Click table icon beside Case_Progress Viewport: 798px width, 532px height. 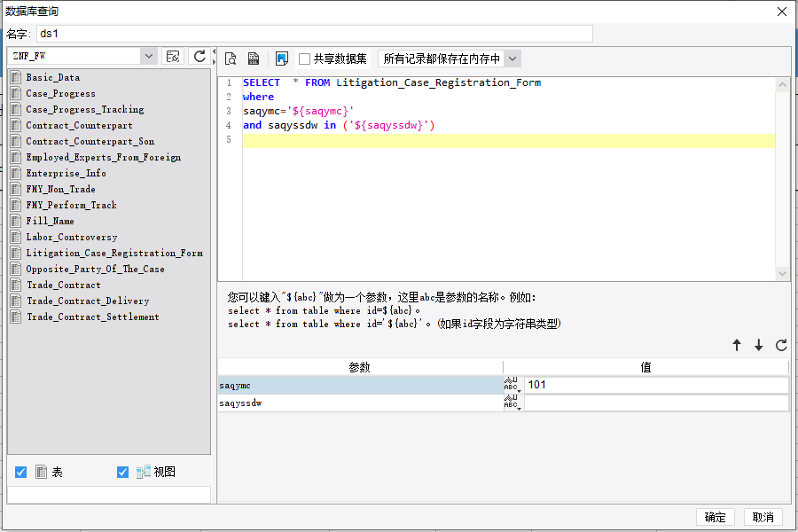[16, 93]
